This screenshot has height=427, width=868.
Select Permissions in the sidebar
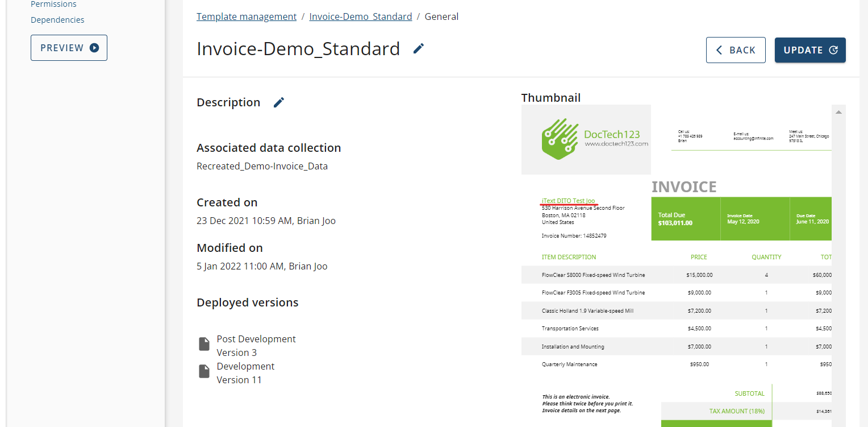(x=53, y=5)
